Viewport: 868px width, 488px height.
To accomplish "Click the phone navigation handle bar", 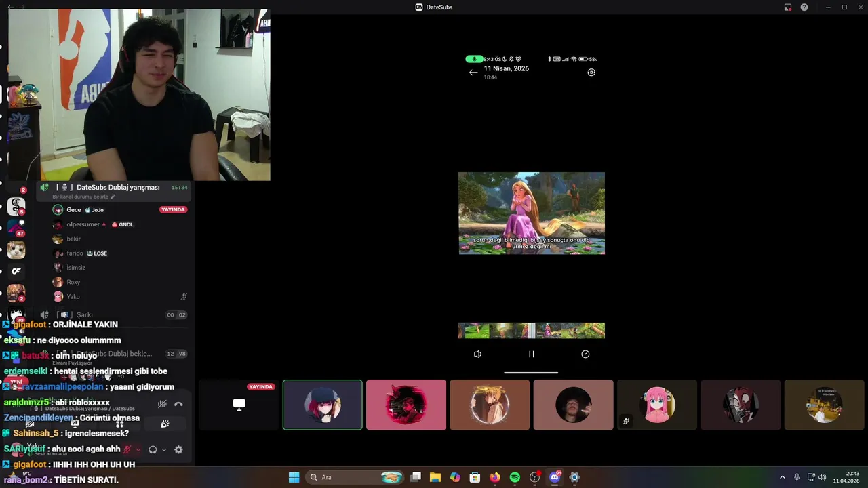I will click(x=531, y=372).
